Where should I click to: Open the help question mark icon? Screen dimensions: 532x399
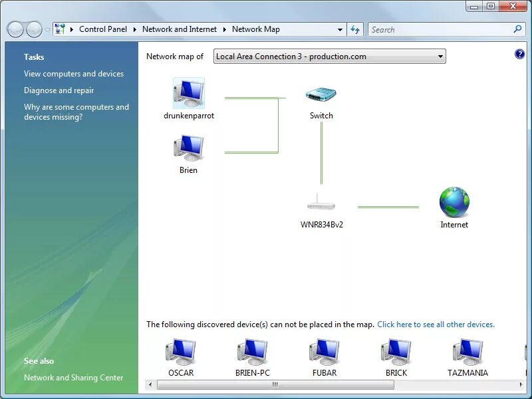pyautogui.click(x=519, y=54)
